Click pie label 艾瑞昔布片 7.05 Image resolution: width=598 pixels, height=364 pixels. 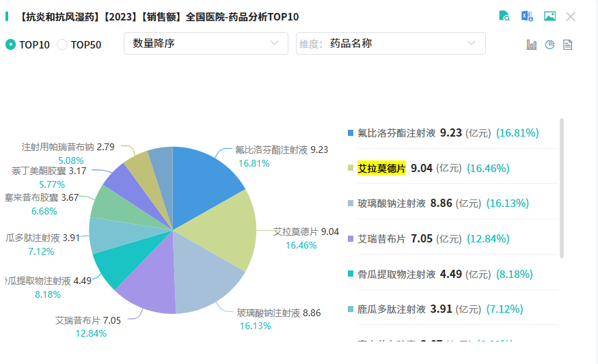(87, 320)
